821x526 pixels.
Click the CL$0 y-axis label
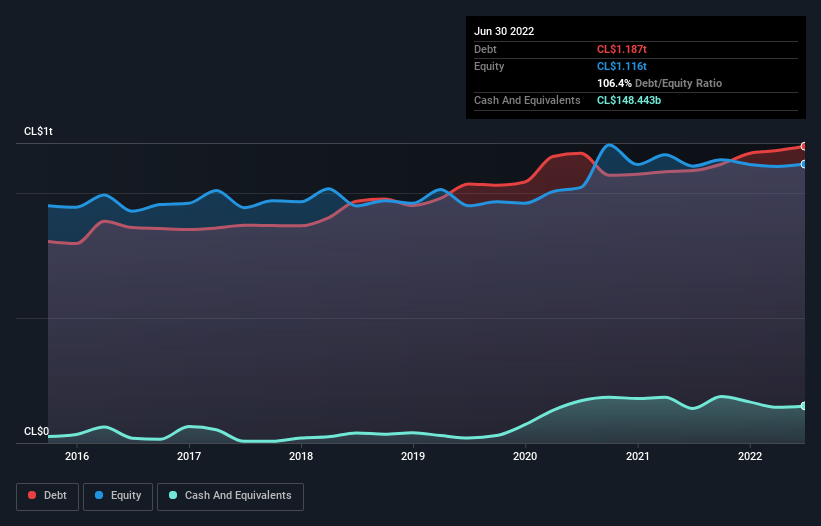(x=36, y=432)
